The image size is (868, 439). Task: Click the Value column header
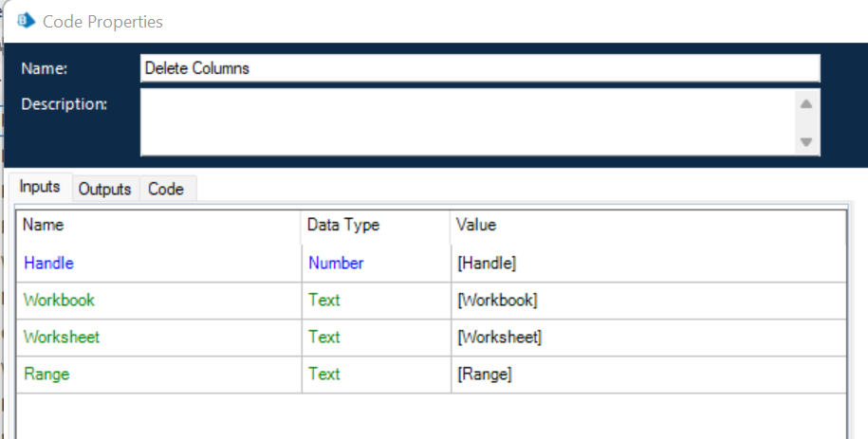[649, 225]
